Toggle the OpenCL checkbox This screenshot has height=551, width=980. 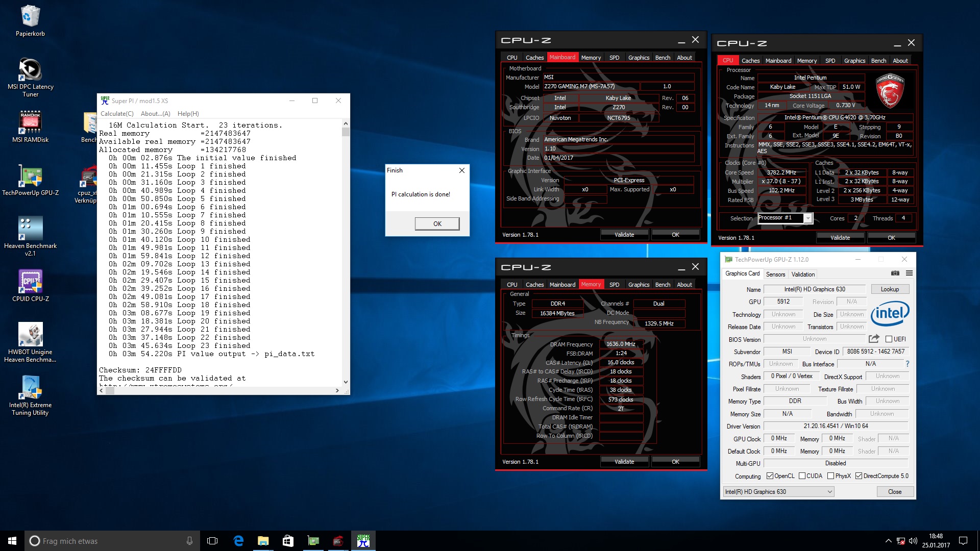770,476
